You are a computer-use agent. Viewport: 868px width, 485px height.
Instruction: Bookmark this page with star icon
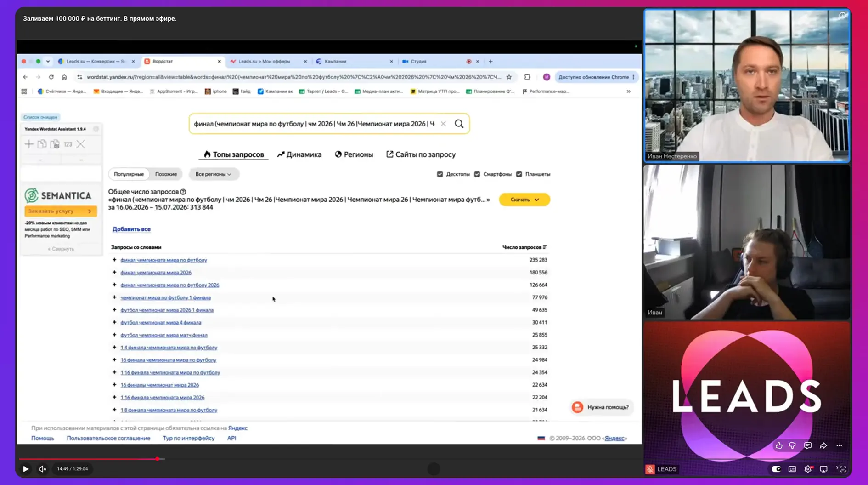pyautogui.click(x=509, y=77)
